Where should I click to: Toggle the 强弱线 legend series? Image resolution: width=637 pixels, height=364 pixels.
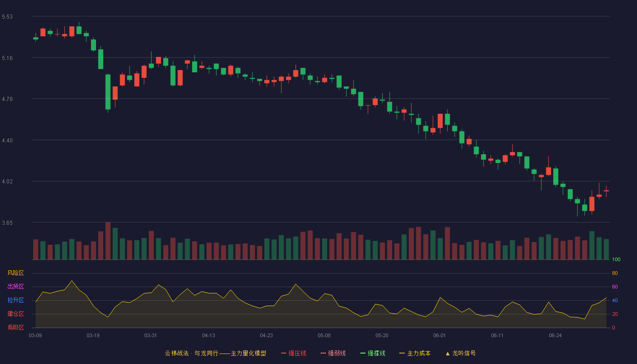(x=333, y=353)
